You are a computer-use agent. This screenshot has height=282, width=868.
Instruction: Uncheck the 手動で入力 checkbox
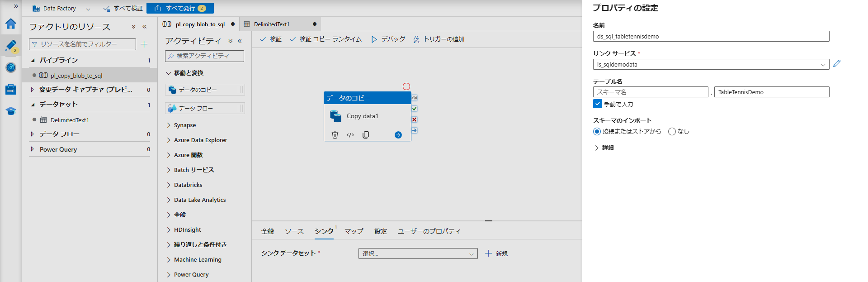click(597, 104)
